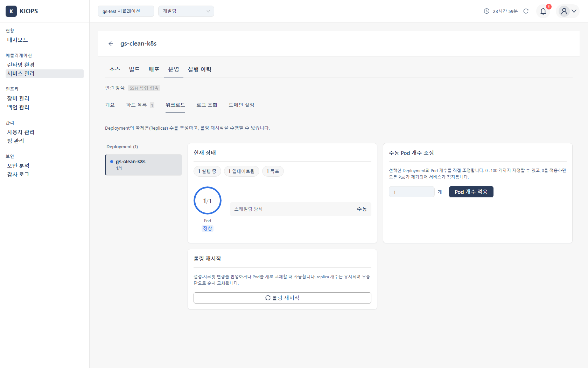Click the session refresh circular arrow icon
Viewport: 588px width, 368px height.
[526, 11]
